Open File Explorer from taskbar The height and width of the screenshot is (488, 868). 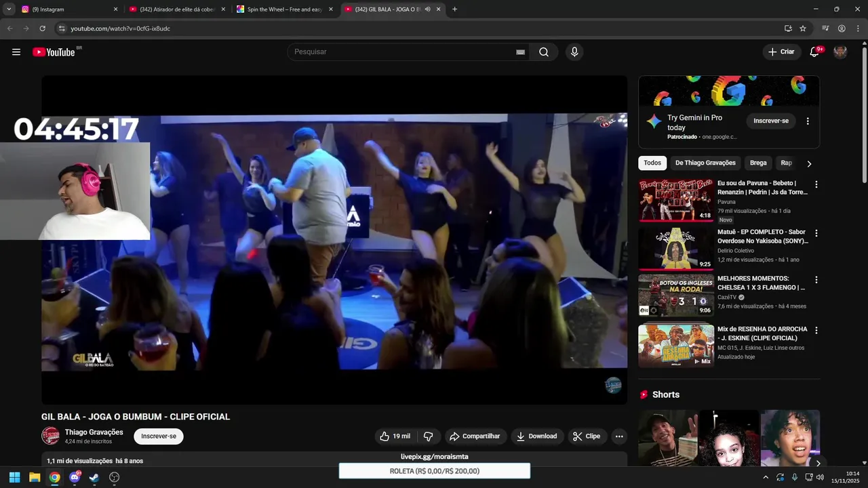tap(35, 477)
